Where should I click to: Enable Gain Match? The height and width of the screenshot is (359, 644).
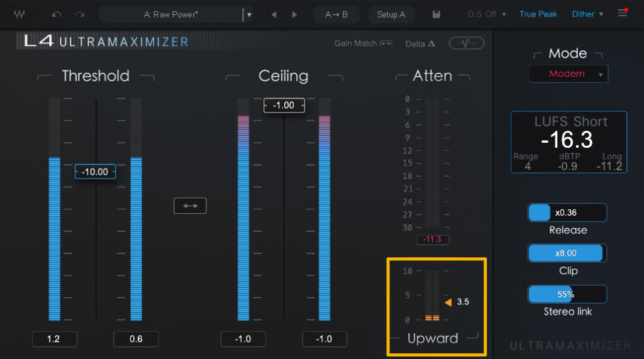point(363,43)
